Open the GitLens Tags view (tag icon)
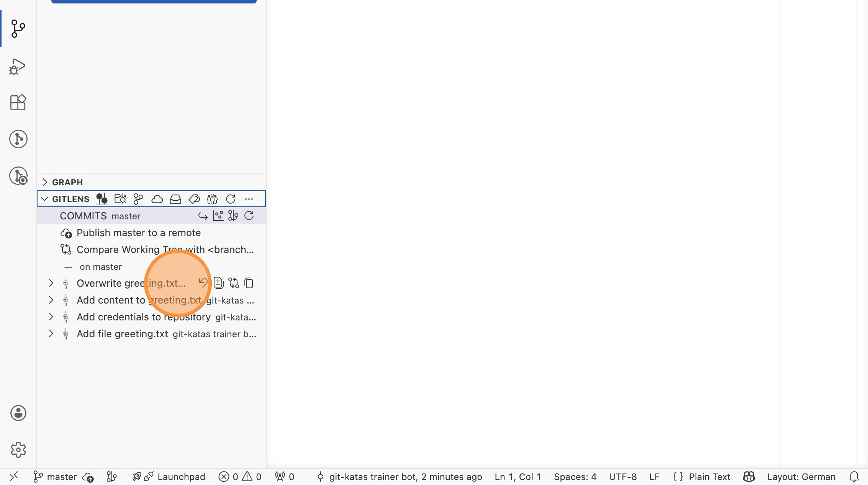The image size is (868, 485). coord(194,199)
